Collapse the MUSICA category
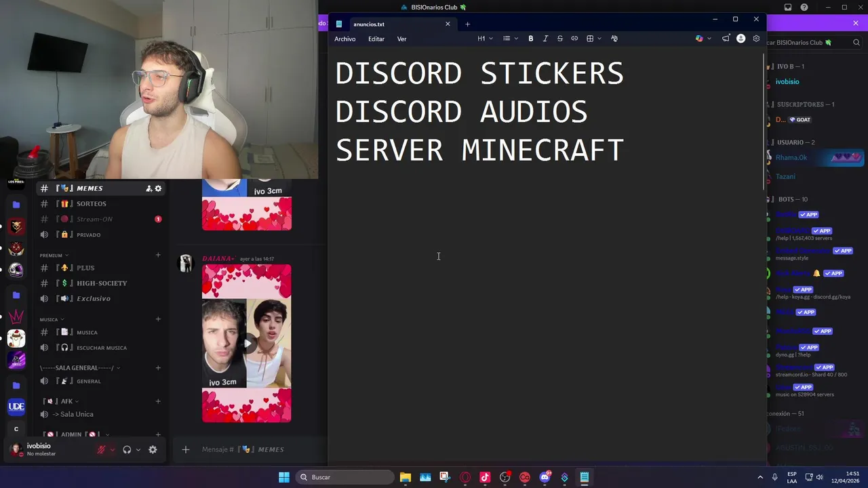The width and height of the screenshot is (868, 488). click(x=52, y=319)
